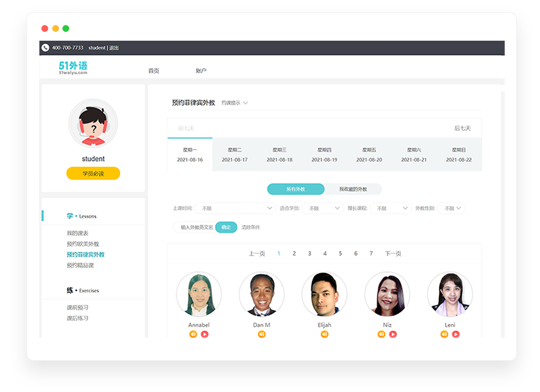Open the 适合学员 dropdown
Viewport: 540px width, 392px height.
tap(323, 208)
